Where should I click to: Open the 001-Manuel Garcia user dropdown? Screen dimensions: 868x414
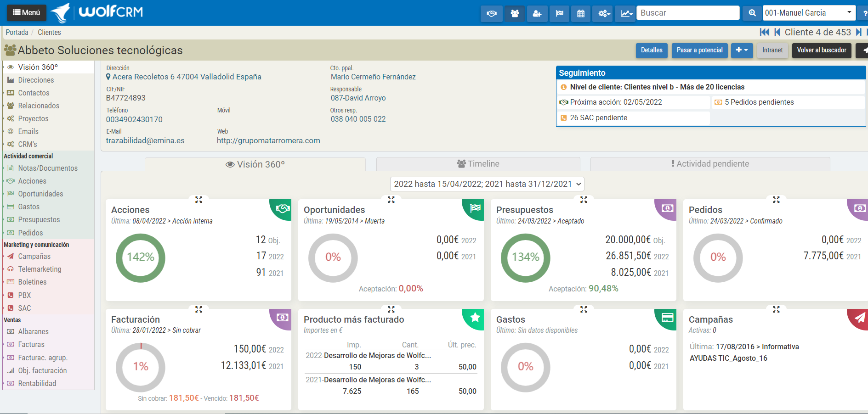[x=809, y=12]
